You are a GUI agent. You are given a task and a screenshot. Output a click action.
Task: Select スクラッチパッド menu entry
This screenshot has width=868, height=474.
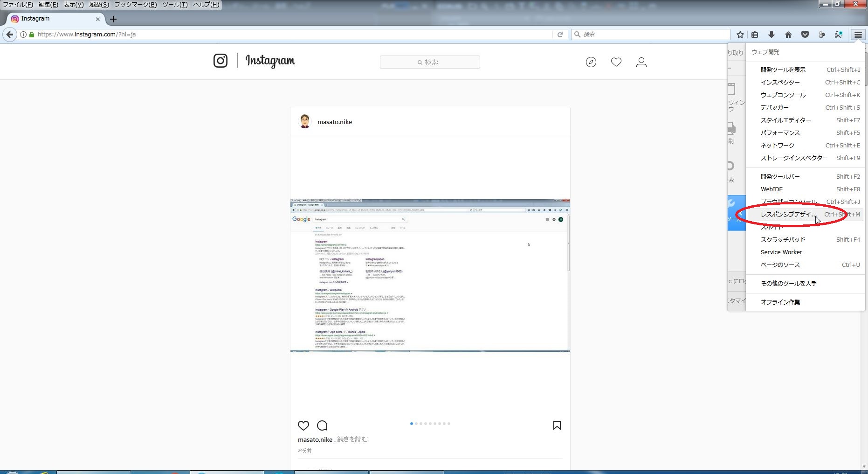[806, 239]
